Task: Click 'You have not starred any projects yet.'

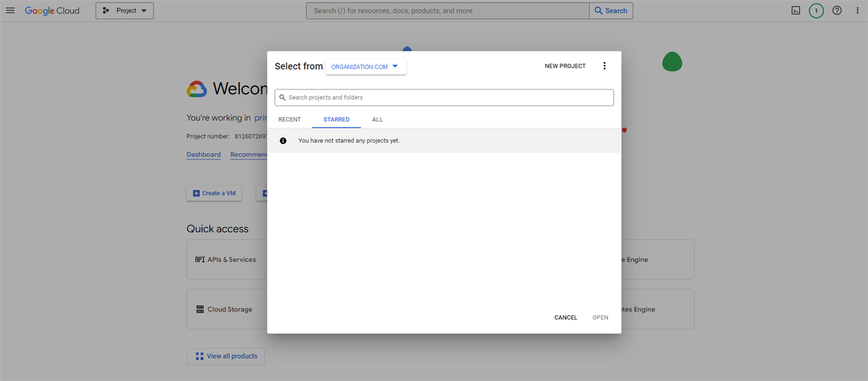Action: pos(349,141)
